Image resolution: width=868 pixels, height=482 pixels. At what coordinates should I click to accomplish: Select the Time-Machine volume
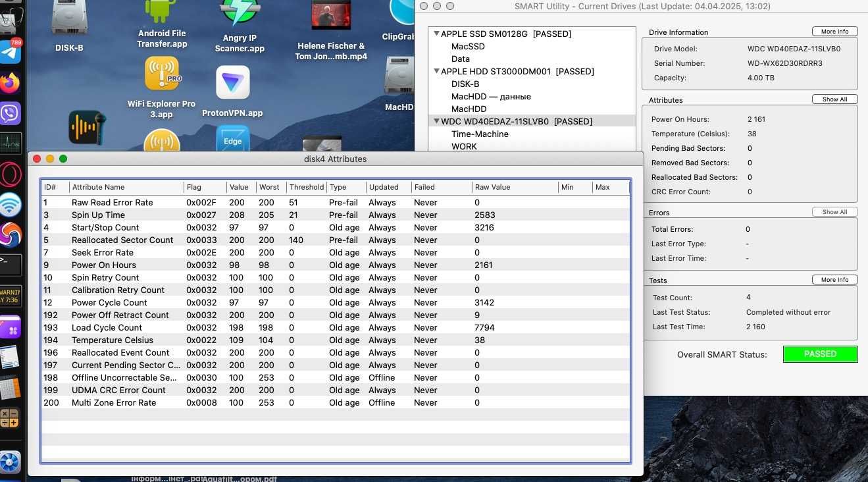[480, 134]
